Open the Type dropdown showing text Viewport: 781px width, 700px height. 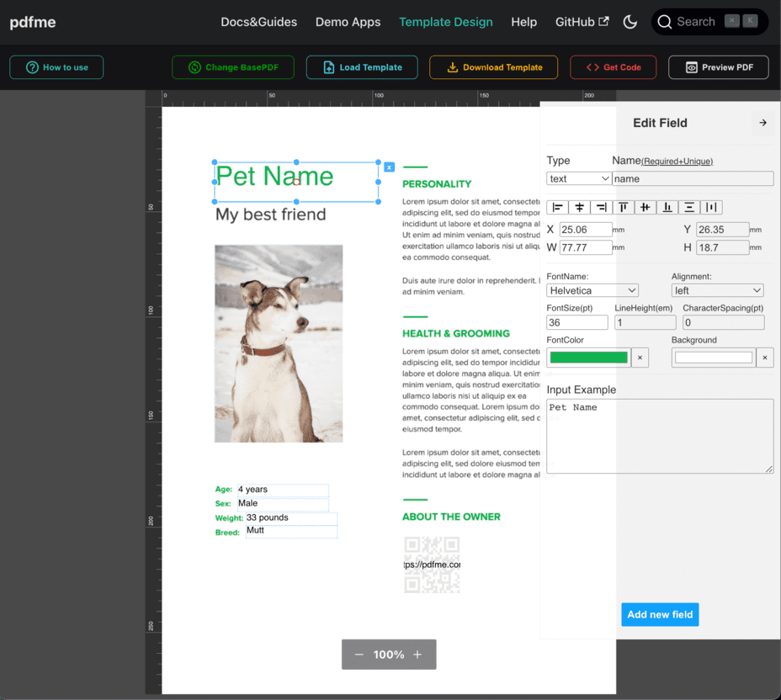(x=578, y=178)
